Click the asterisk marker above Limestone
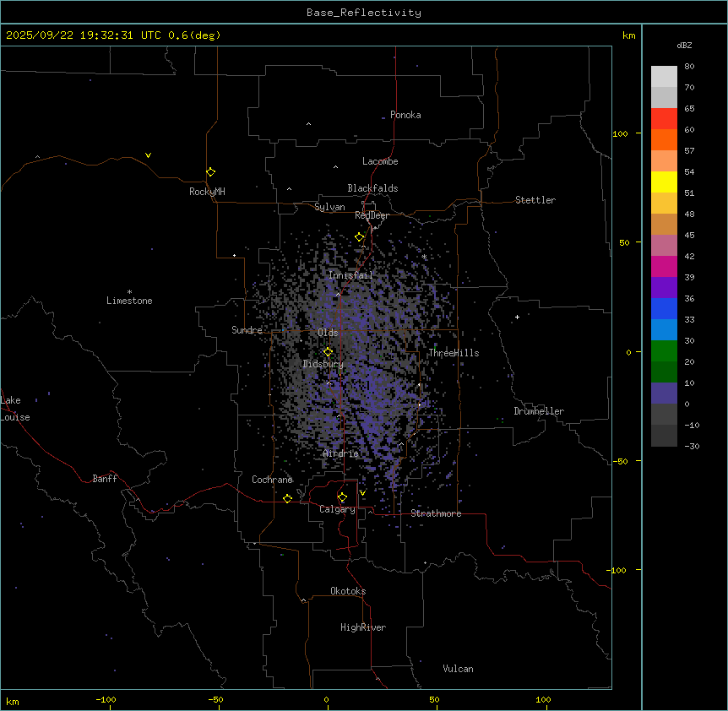 coord(129,291)
